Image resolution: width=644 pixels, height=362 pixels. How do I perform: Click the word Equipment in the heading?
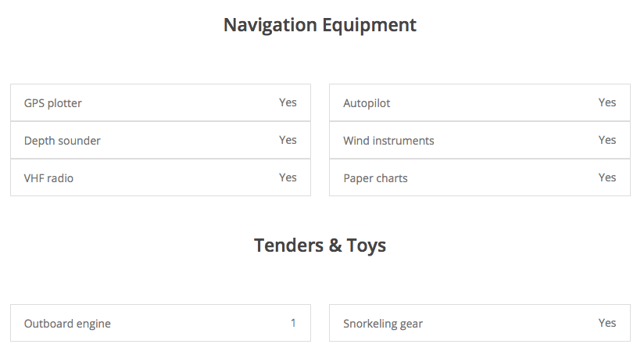[x=369, y=25]
